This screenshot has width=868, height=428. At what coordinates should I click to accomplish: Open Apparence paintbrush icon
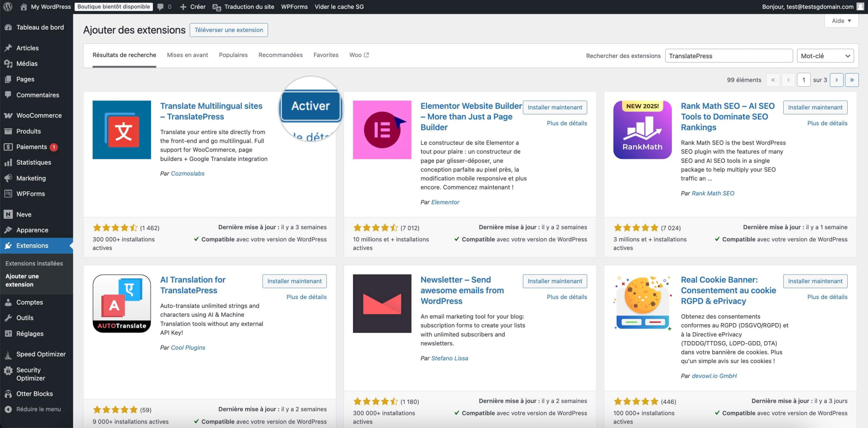(8, 230)
